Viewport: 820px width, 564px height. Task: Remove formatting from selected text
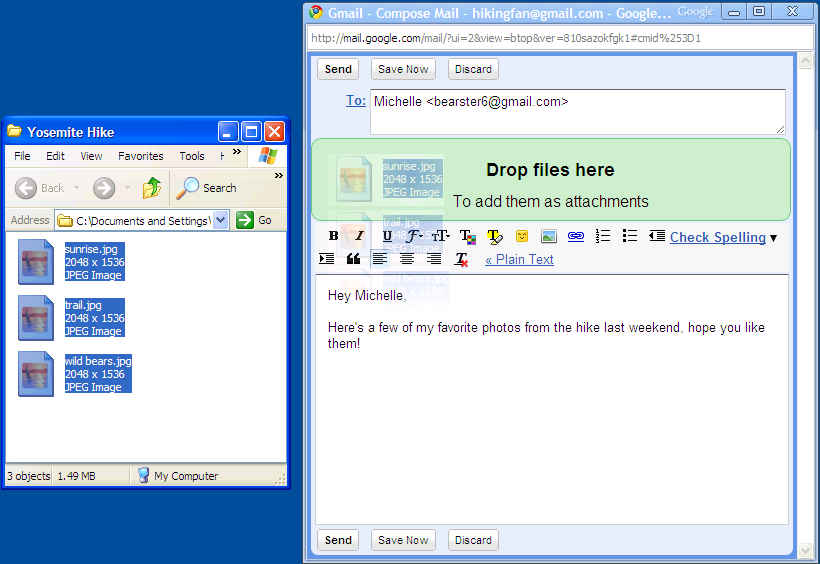461,259
